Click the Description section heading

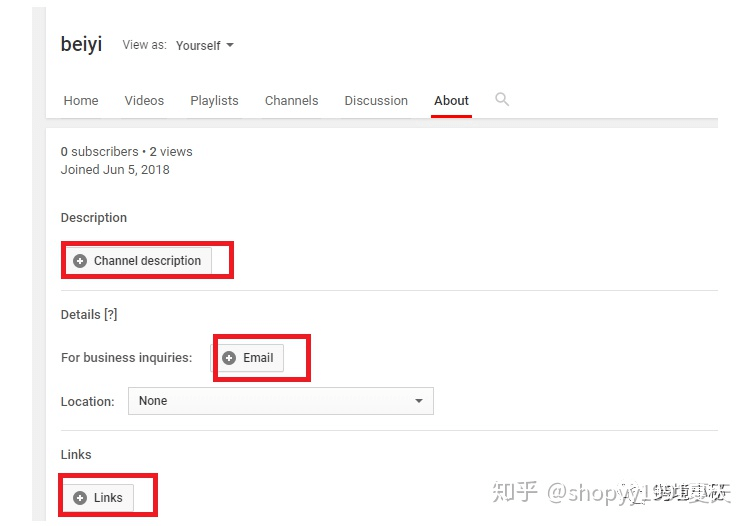pos(94,218)
